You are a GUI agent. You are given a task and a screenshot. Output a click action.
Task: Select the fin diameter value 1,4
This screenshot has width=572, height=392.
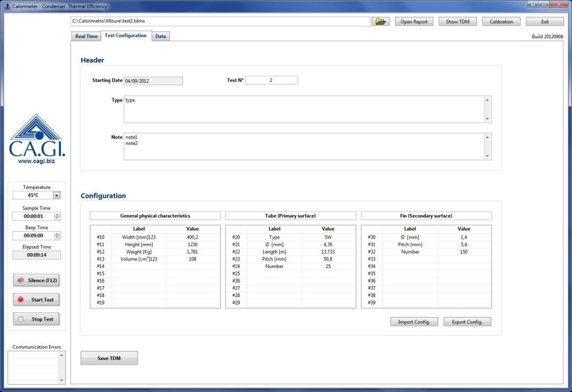tap(464, 237)
